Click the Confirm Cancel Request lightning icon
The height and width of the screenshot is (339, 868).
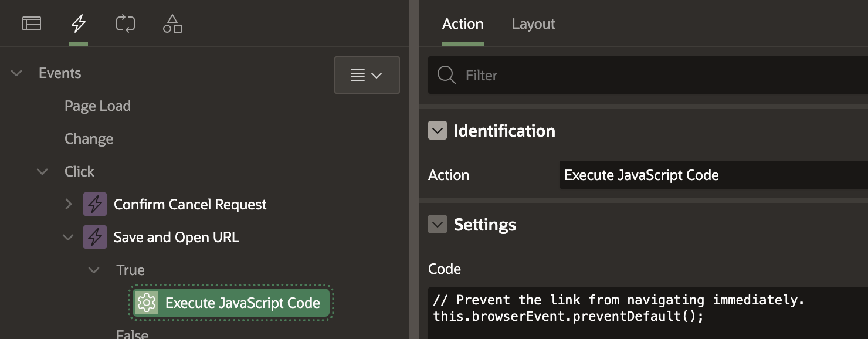pos(95,204)
